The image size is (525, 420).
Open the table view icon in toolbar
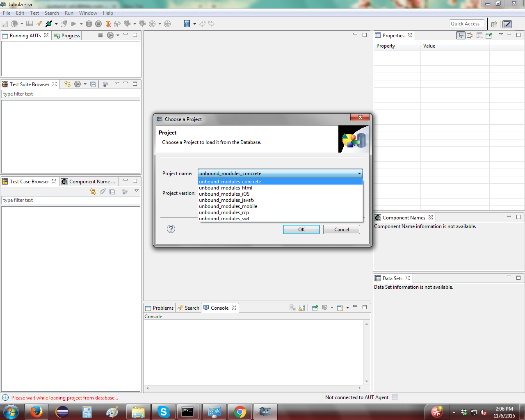tap(30, 24)
